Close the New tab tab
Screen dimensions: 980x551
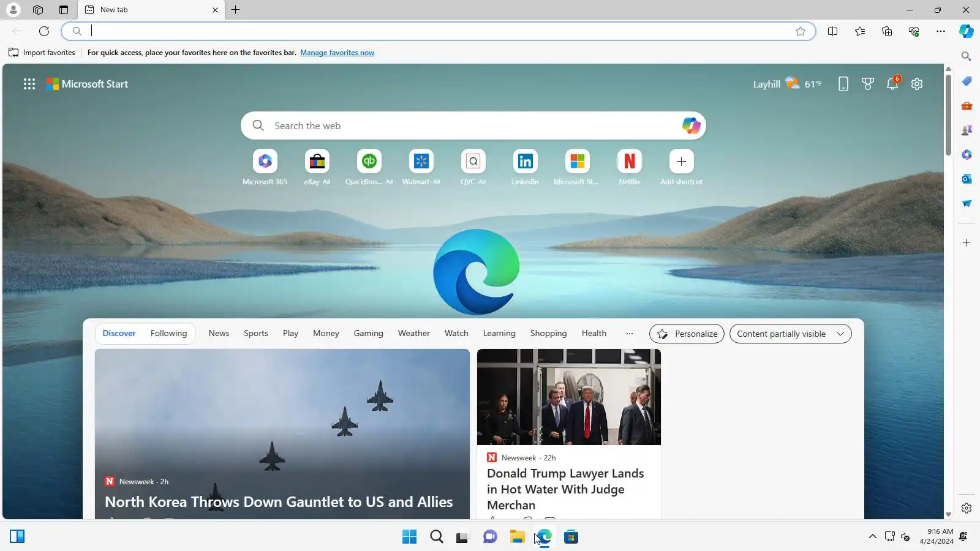[x=215, y=10]
